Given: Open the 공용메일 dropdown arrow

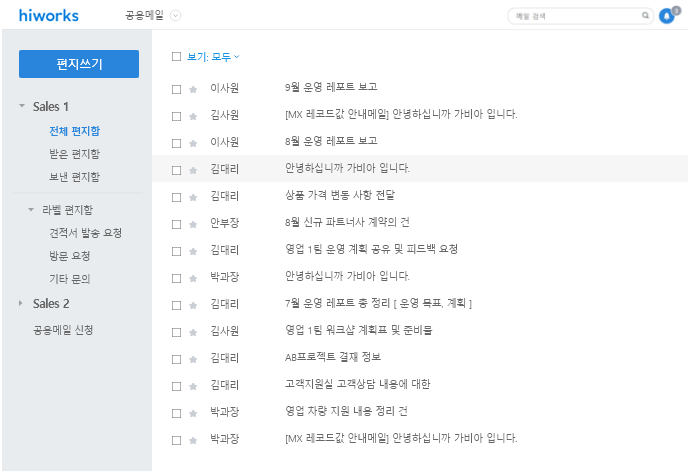Looking at the screenshot, I should 176,15.
